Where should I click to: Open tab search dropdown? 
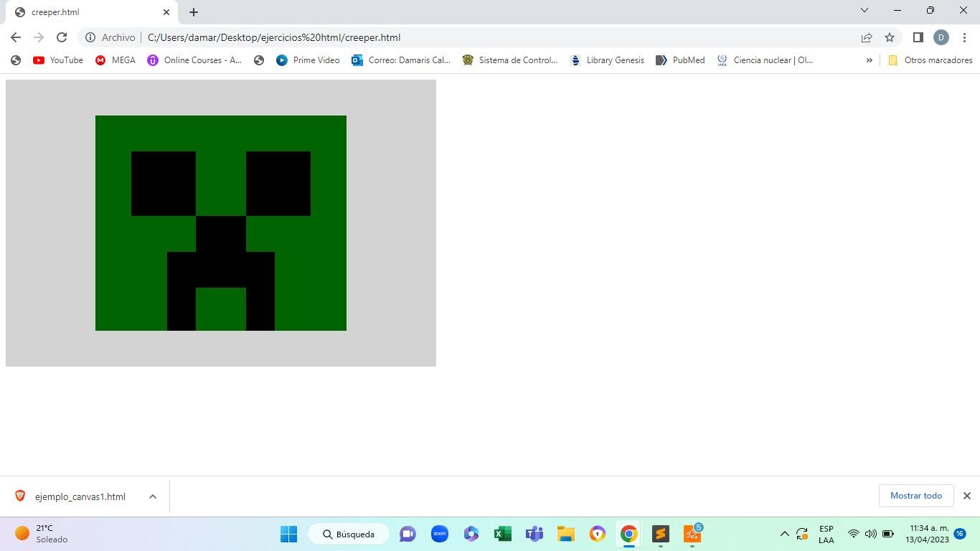coord(864,10)
